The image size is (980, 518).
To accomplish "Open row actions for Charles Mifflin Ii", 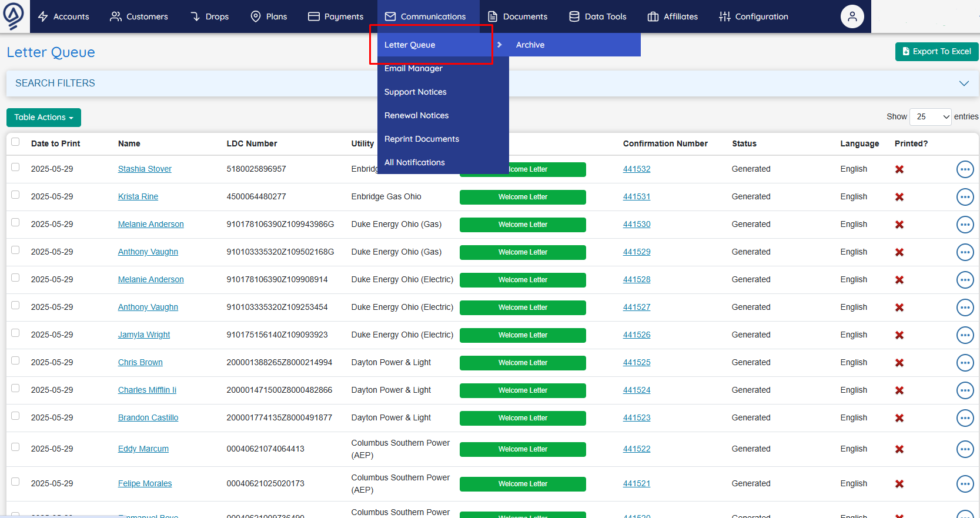I will [x=965, y=390].
